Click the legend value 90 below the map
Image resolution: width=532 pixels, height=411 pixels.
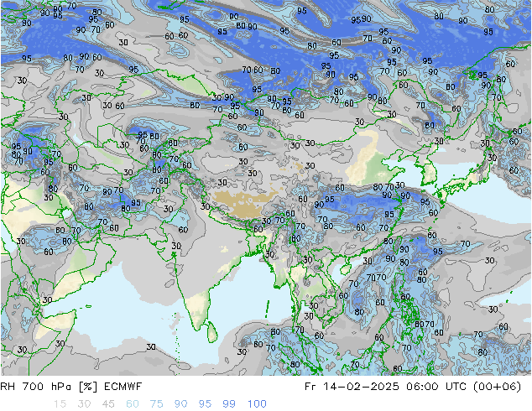(x=180, y=404)
